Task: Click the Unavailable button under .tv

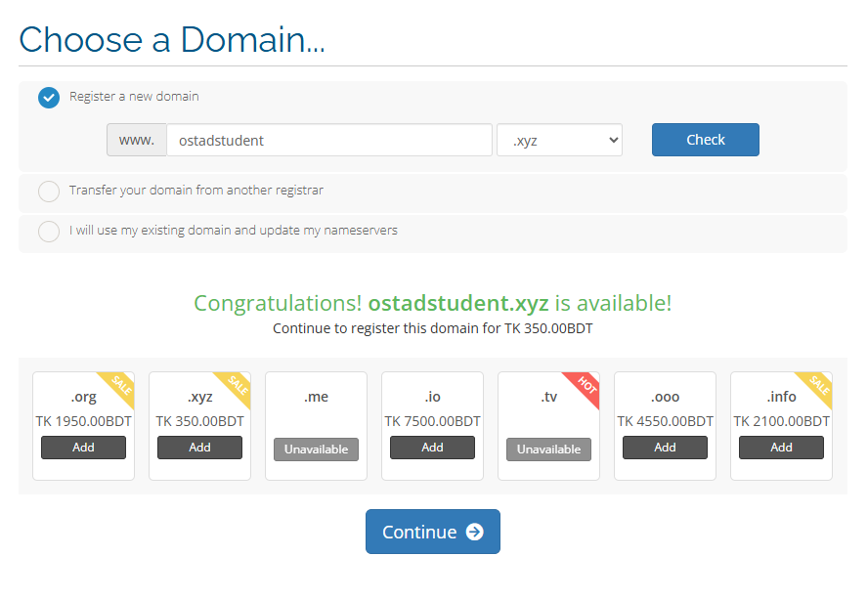Action: [548, 449]
